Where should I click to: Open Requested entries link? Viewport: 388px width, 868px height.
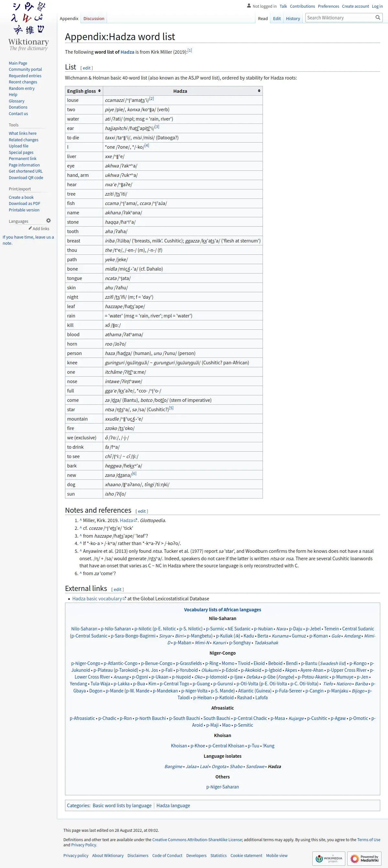(25, 76)
